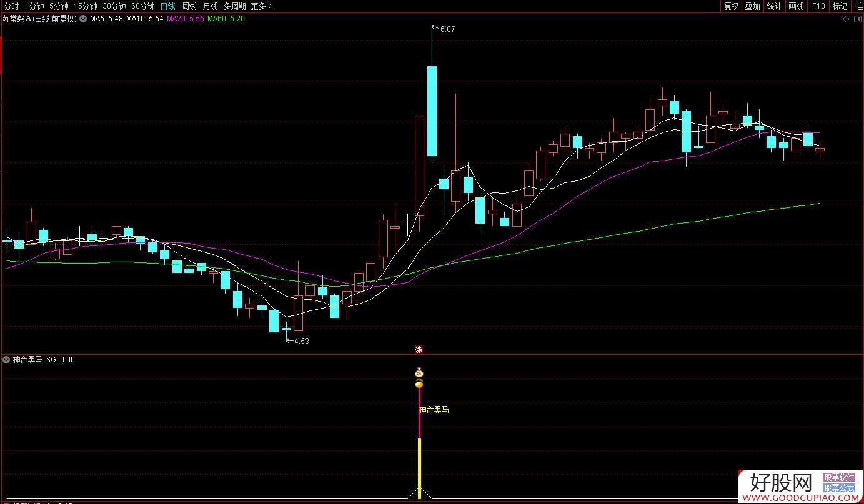Select the 5分钟 period tab
Image resolution: width=864 pixels, height=504 pixels.
click(59, 6)
